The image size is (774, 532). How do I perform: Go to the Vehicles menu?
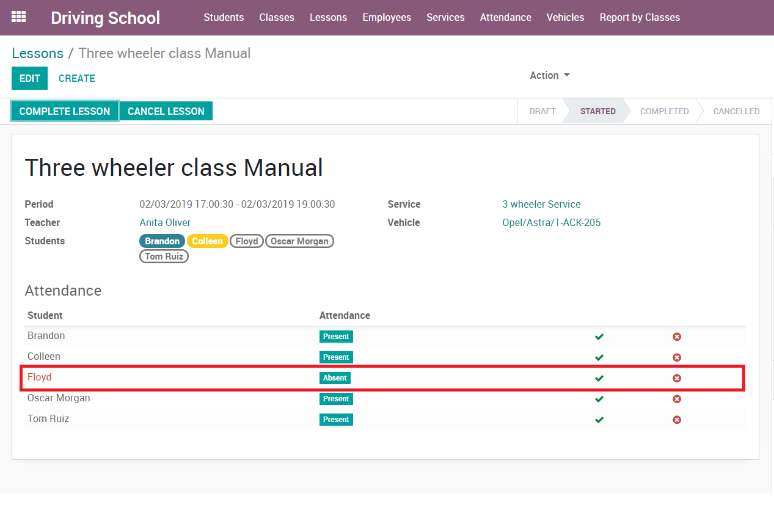(x=565, y=17)
